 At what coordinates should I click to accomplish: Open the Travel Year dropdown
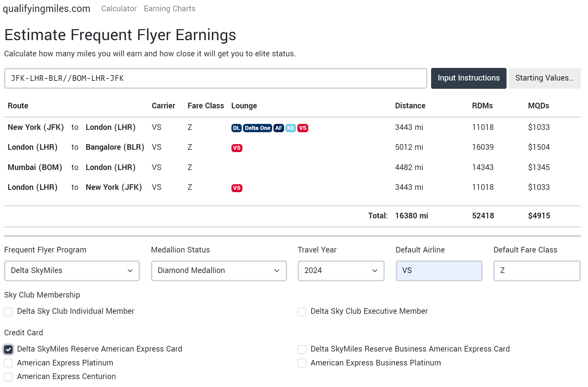(x=341, y=271)
